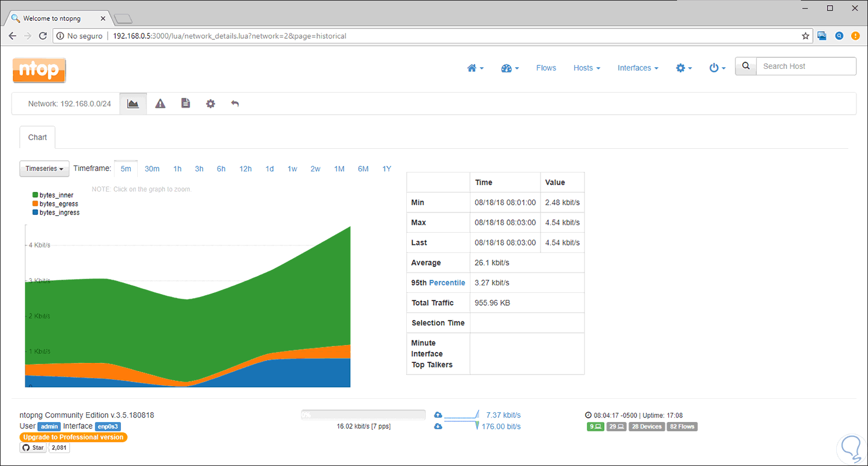
Task: Select the Chart tab
Action: (38, 137)
